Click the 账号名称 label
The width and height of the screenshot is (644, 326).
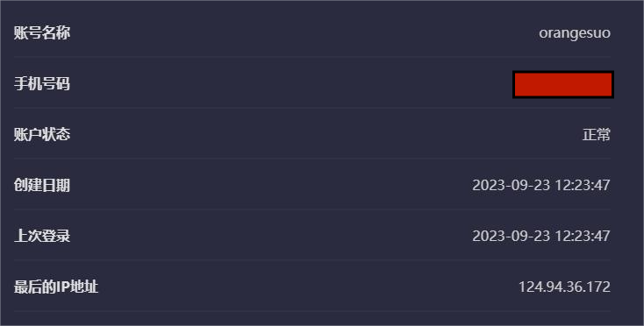tap(42, 33)
